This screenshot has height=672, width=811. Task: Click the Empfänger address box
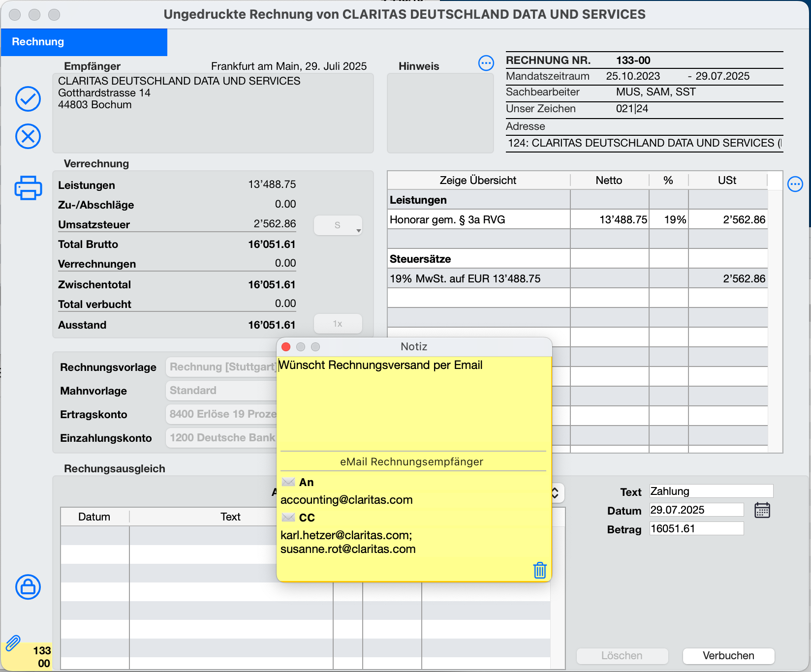213,113
